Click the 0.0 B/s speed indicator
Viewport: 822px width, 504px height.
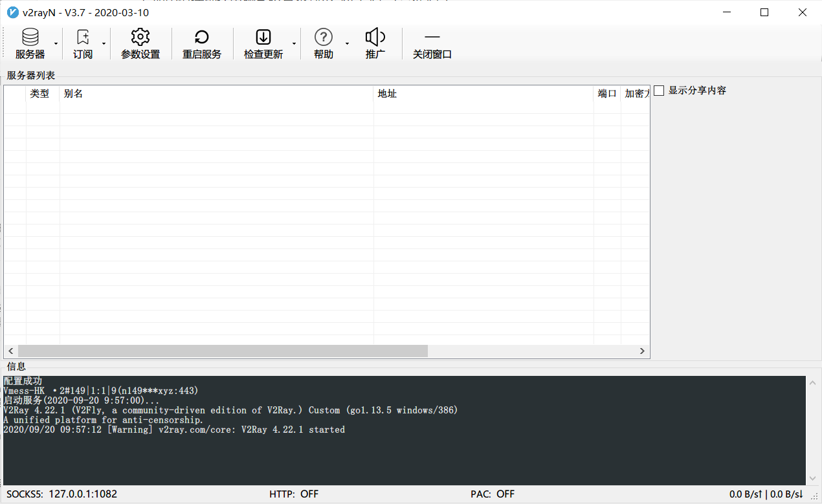click(x=766, y=494)
